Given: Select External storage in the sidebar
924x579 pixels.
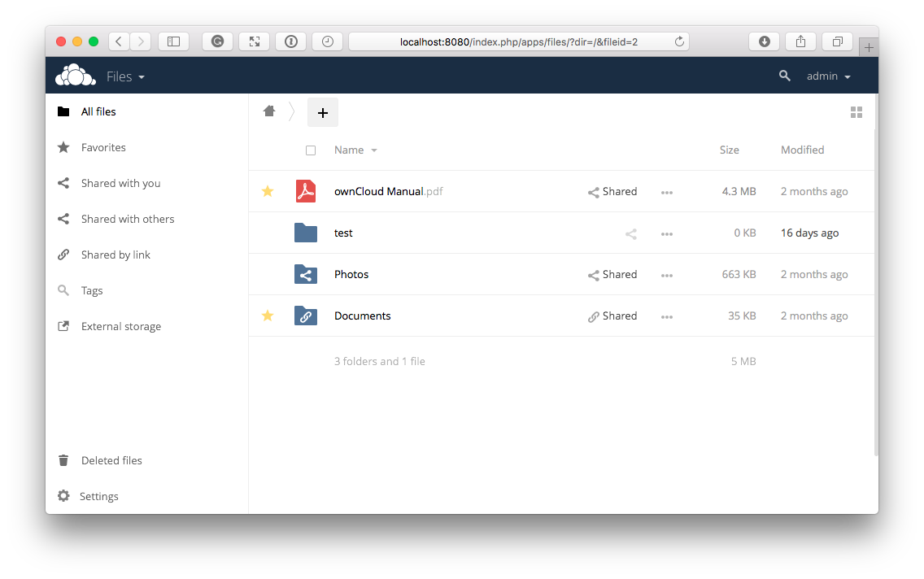Looking at the screenshot, I should coord(120,326).
